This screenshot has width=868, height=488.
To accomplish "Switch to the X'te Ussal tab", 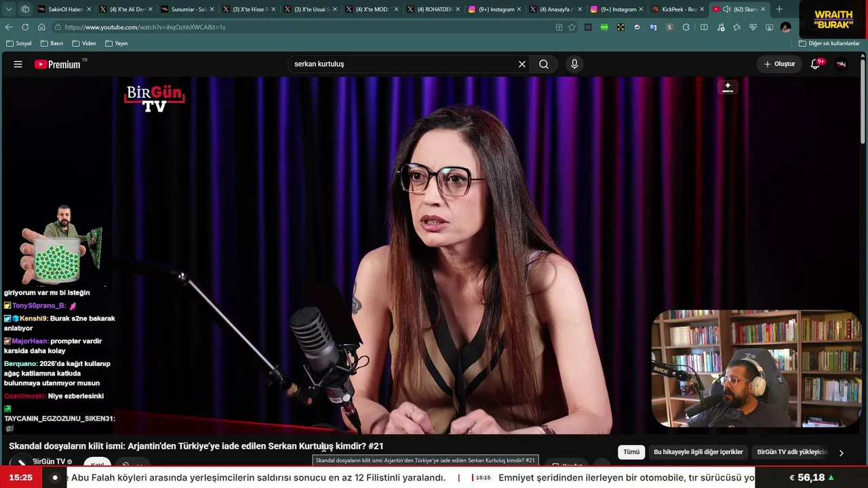I will pyautogui.click(x=310, y=9).
